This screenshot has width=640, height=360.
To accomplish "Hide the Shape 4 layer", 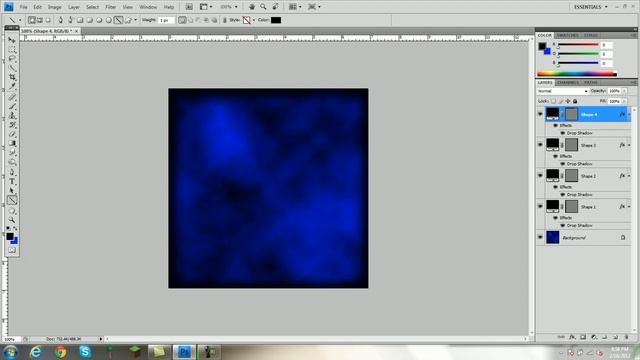I will click(x=540, y=114).
